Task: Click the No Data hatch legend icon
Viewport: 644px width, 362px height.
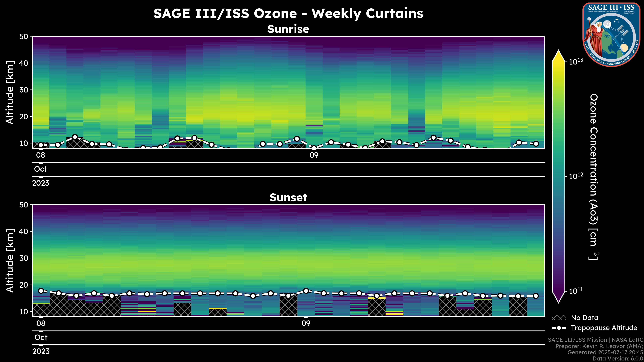Action: point(559,318)
